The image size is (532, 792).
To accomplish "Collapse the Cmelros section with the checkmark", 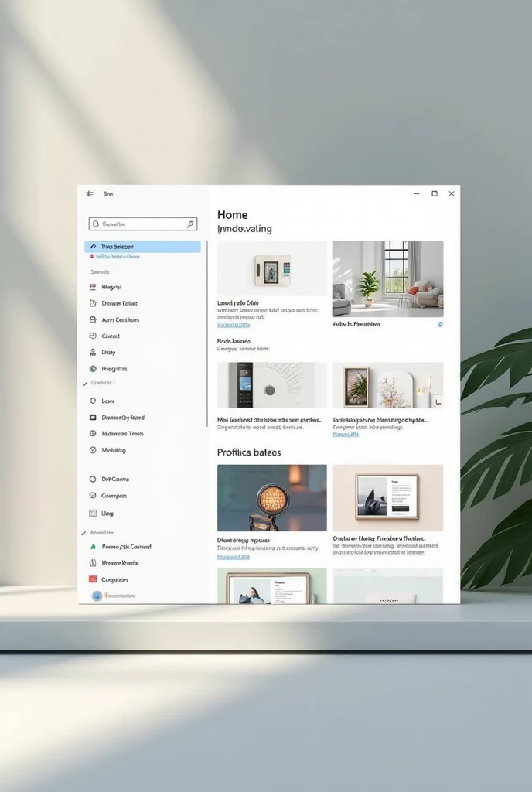I will coord(85,384).
